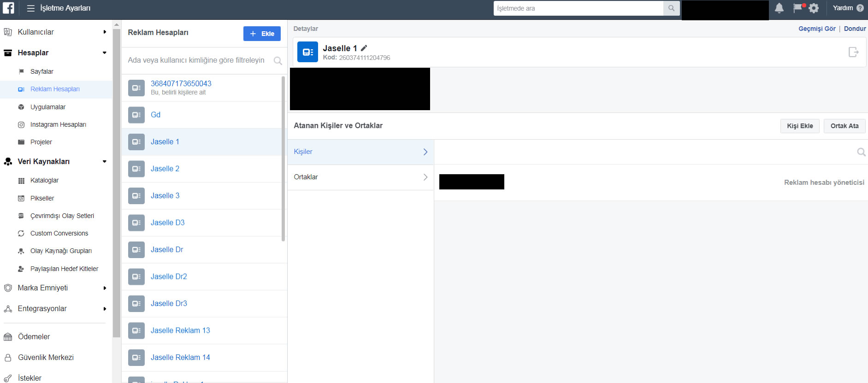Expand the Entegrasyonlar section arrow
The width and height of the screenshot is (868, 383).
(105, 309)
